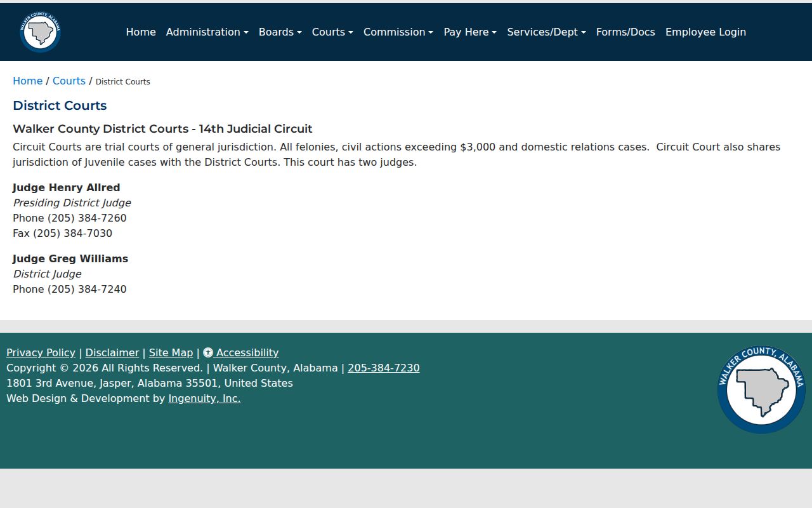Open the Disclaimer footer link
Image resolution: width=812 pixels, height=508 pixels.
112,352
